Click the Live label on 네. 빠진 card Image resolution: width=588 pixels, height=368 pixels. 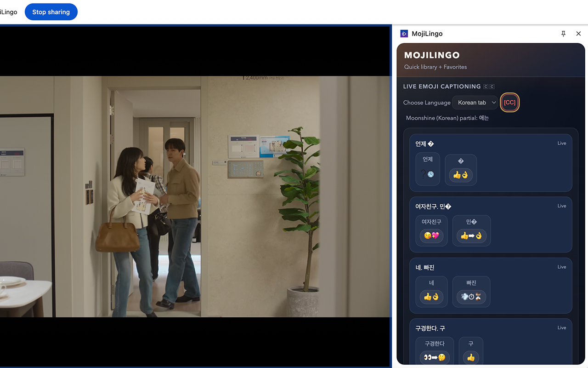coord(561,267)
